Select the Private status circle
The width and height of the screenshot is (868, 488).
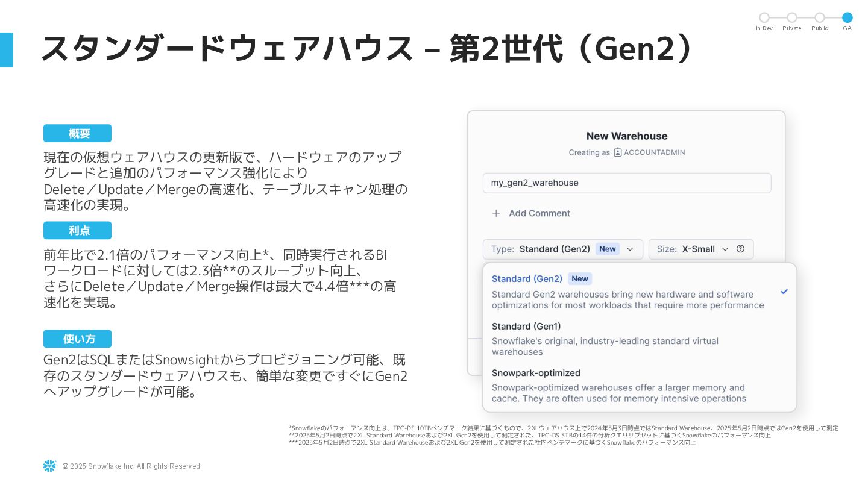[x=792, y=17]
